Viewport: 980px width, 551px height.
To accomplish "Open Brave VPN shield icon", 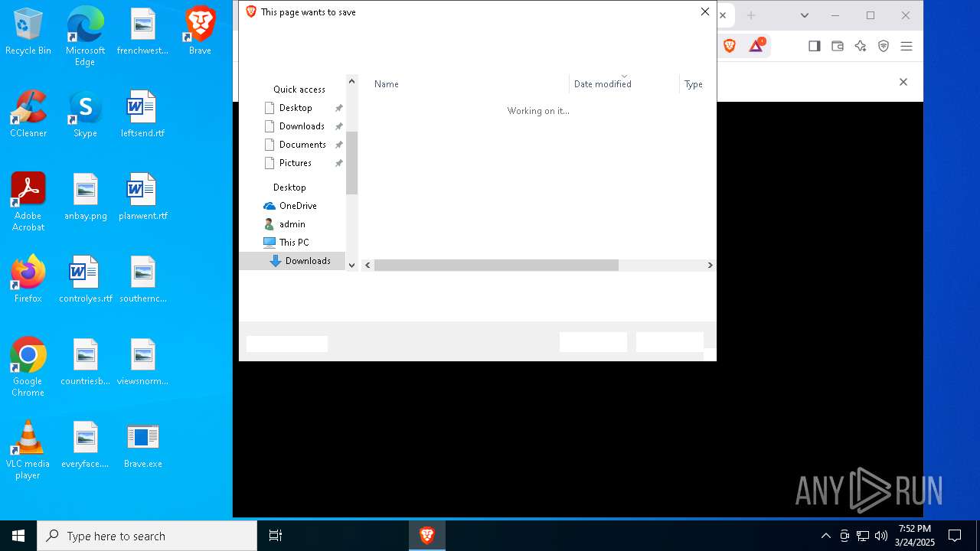I will coord(884,46).
